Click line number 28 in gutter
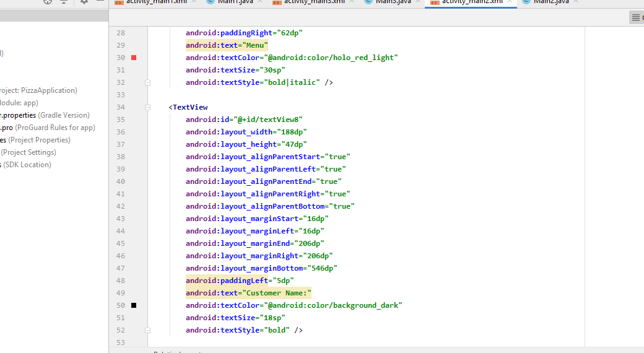The image size is (644, 353). (120, 33)
